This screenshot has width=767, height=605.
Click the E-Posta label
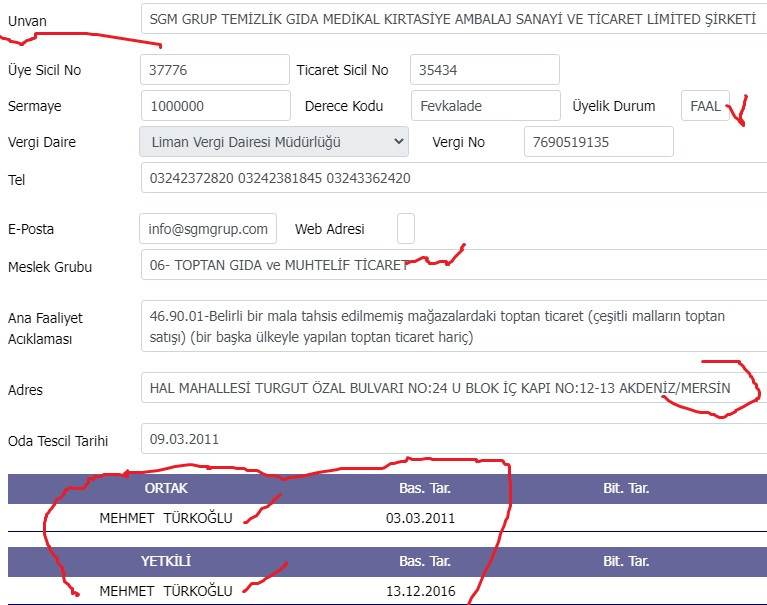coord(31,229)
